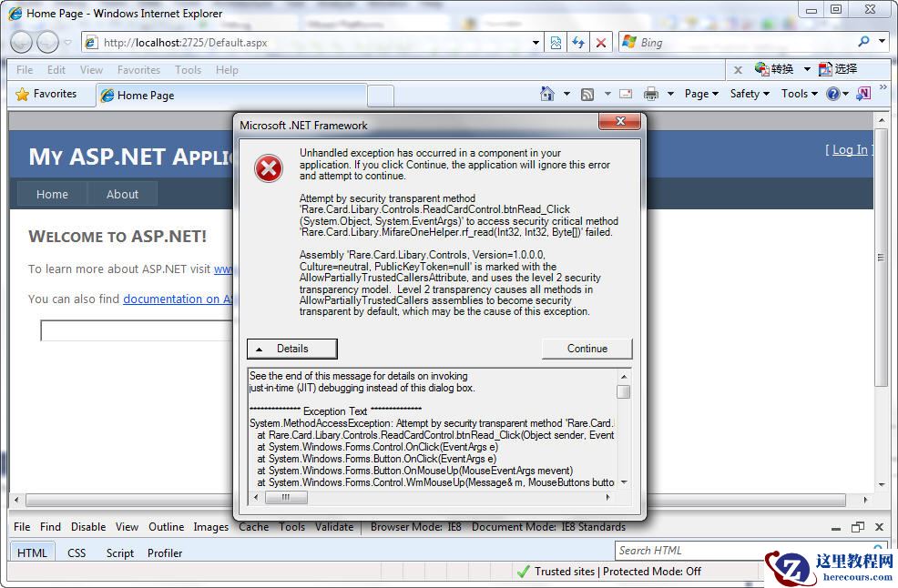Switch to the Profiler developer tab
This screenshot has height=588, width=898.
click(x=165, y=553)
